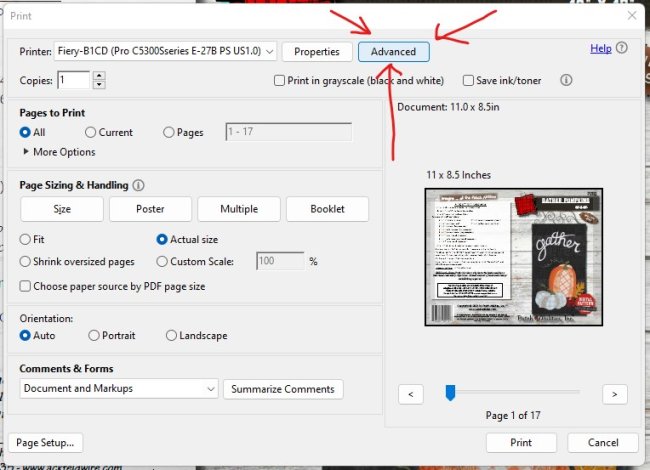Click the Help question mark icon
The height and width of the screenshot is (470, 650).
621,48
